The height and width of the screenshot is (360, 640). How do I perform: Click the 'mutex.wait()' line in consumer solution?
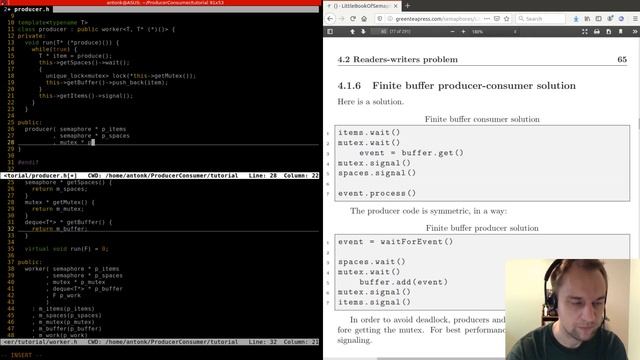(x=369, y=143)
